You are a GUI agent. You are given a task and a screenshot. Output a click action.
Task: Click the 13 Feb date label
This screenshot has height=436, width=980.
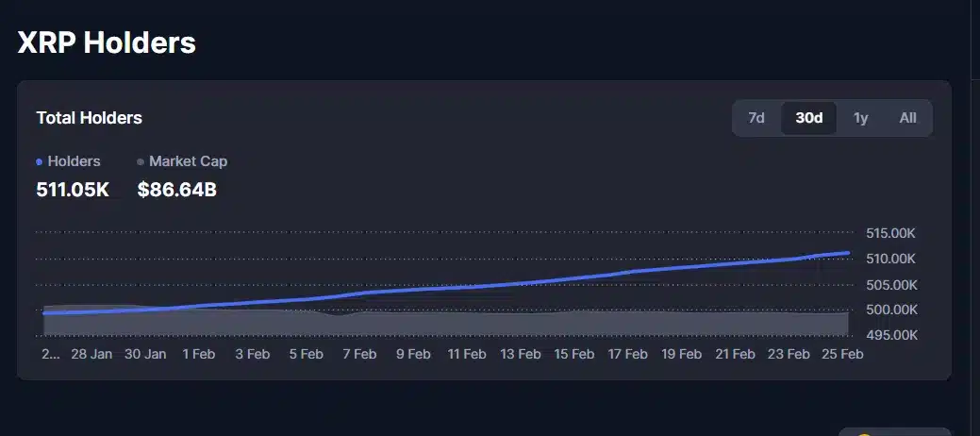pyautogui.click(x=521, y=354)
